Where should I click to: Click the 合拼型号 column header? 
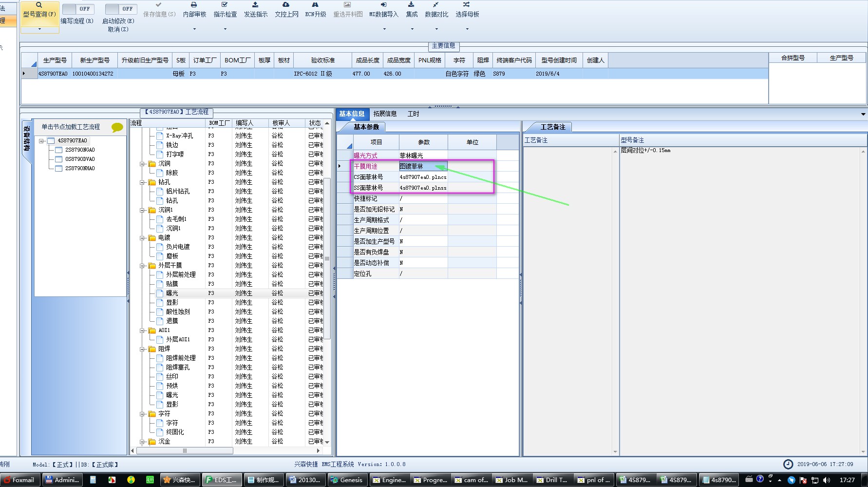[793, 58]
